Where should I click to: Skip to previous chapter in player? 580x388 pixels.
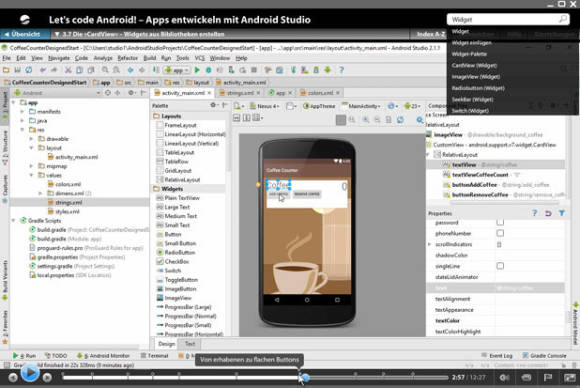click(13, 378)
